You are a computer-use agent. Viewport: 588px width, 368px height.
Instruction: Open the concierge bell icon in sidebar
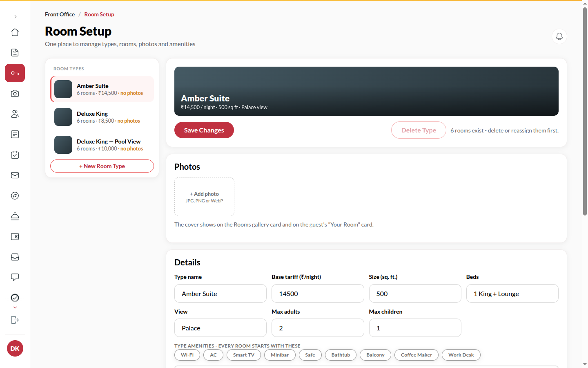click(15, 216)
